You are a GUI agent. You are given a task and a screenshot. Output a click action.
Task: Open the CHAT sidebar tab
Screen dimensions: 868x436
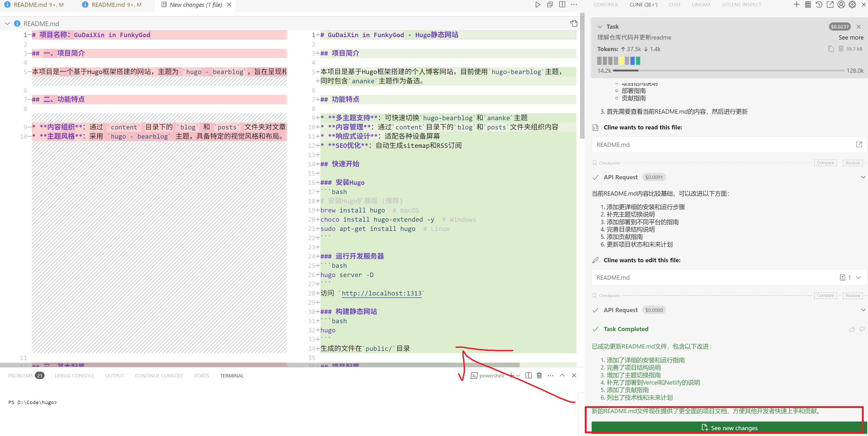(x=674, y=5)
